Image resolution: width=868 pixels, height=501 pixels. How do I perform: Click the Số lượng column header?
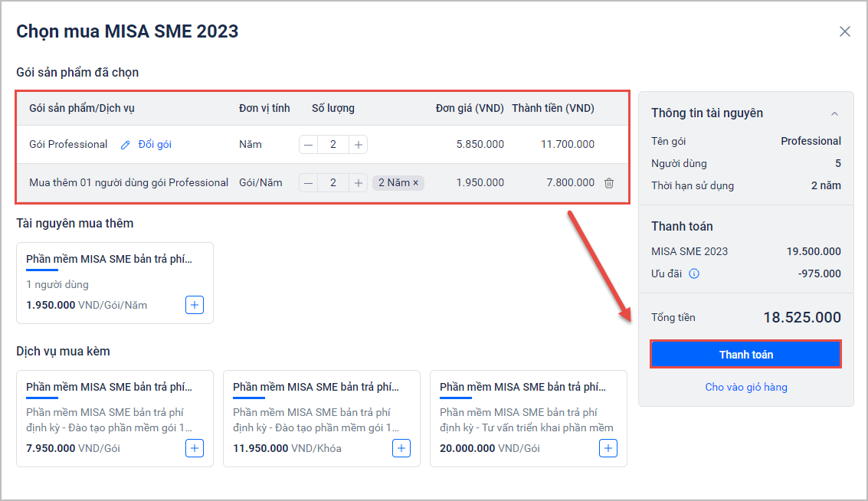coord(332,108)
